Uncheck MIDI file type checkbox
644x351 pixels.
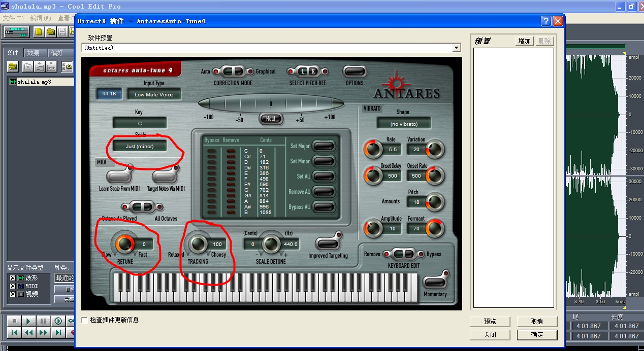click(13, 286)
